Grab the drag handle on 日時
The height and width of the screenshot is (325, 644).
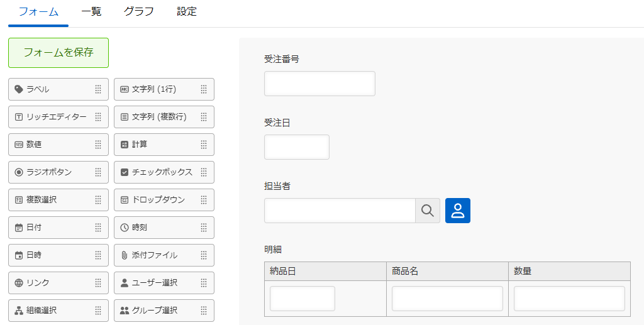tap(97, 255)
